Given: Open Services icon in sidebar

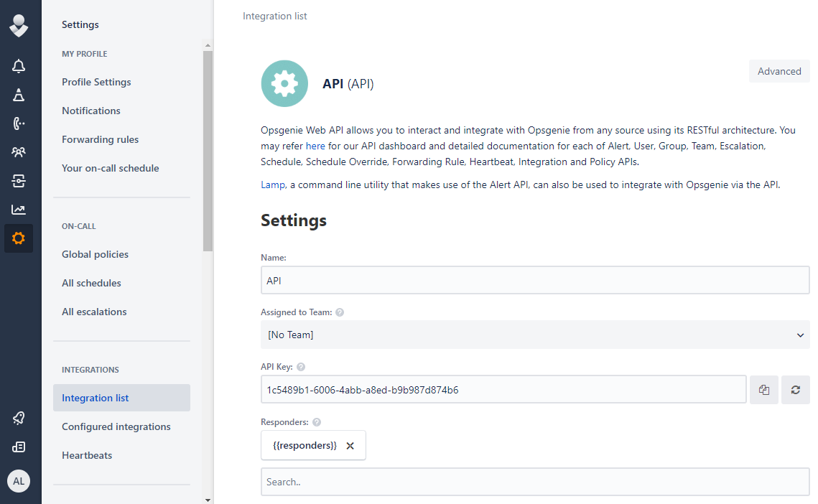Looking at the screenshot, I should [x=19, y=181].
